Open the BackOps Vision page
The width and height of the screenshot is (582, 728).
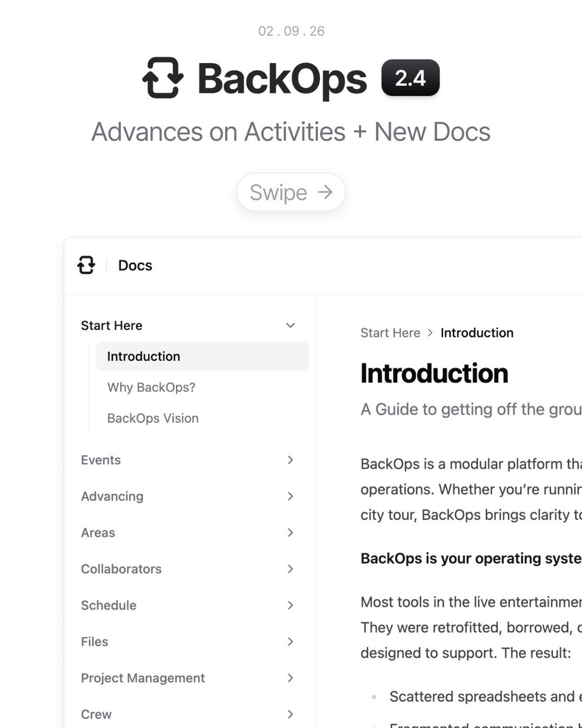(x=153, y=418)
